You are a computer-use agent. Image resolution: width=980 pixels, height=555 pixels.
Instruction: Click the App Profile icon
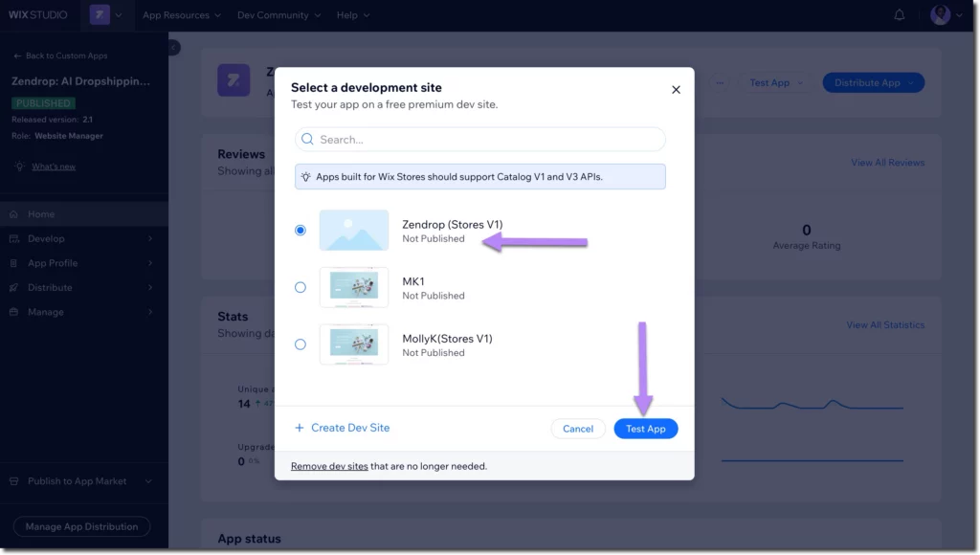pos(13,262)
